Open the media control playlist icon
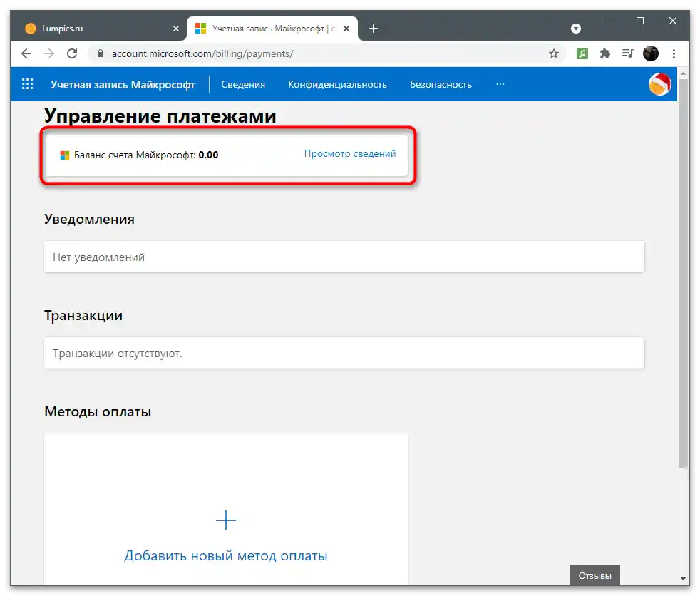 627,53
